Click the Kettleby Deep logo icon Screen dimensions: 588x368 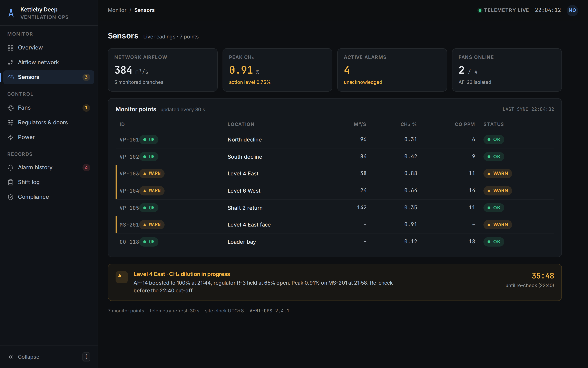point(11,13)
